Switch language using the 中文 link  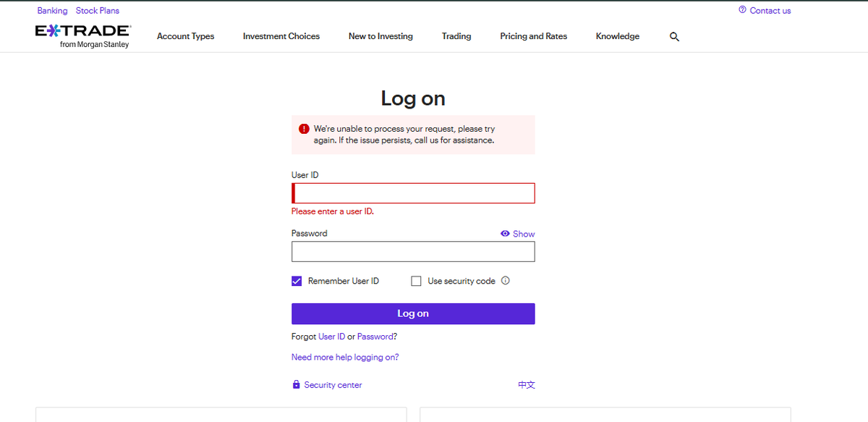tap(527, 385)
